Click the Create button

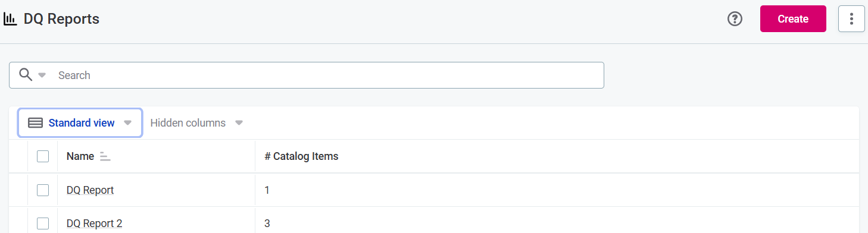click(x=793, y=19)
